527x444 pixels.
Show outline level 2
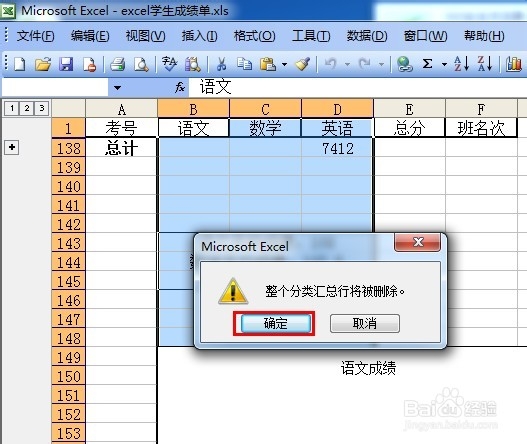27,108
